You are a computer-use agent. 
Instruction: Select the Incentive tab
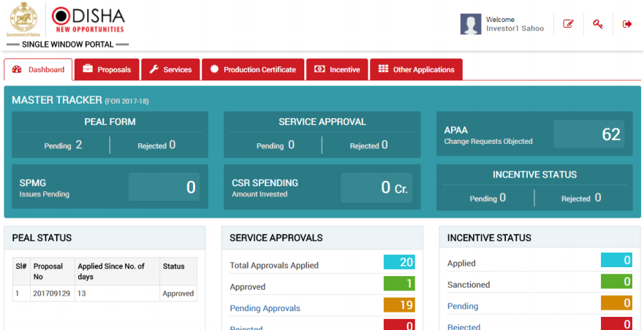(337, 70)
